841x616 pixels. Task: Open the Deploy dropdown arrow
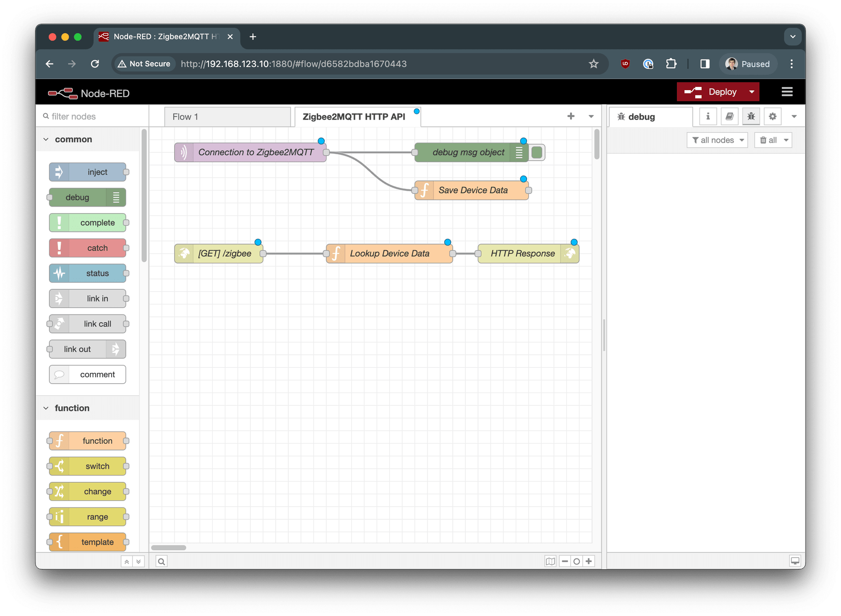752,92
